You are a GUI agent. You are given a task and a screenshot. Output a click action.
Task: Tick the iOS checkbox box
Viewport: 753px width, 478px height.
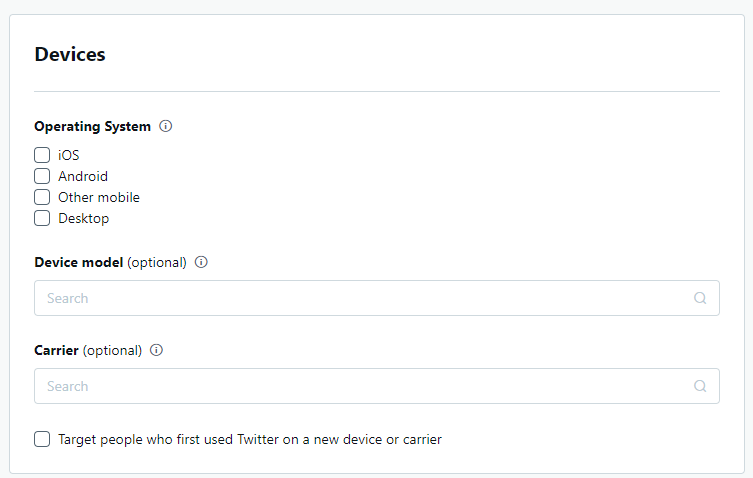(42, 155)
